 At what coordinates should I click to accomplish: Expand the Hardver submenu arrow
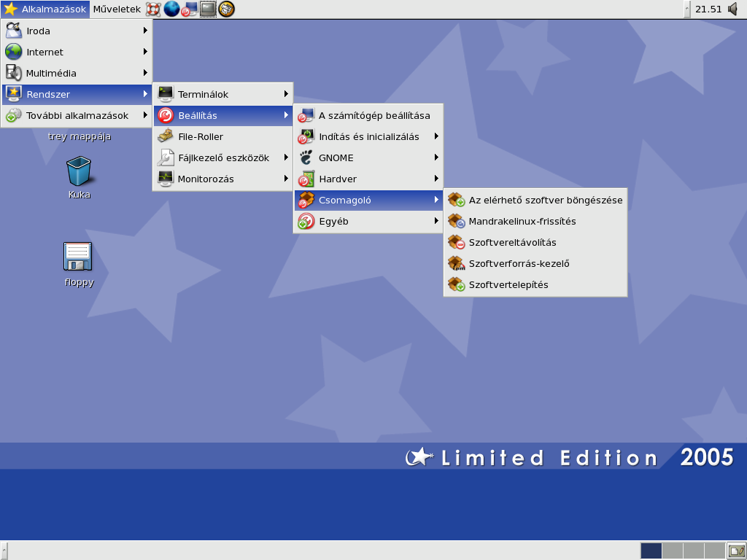tap(436, 179)
